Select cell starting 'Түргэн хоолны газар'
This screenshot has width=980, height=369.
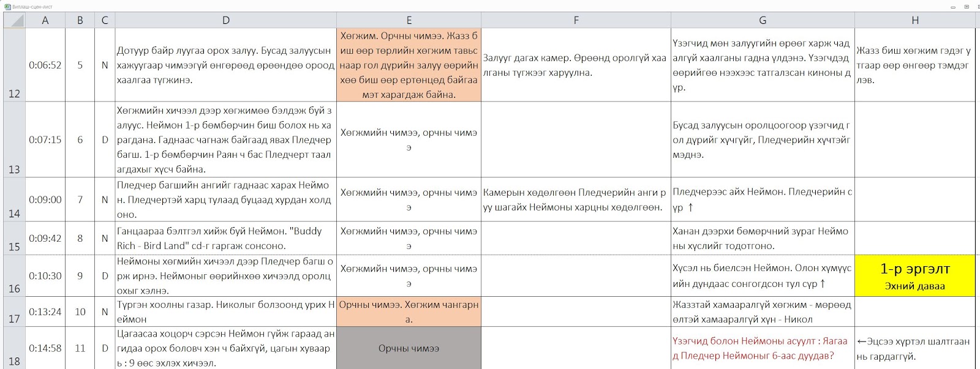pyautogui.click(x=225, y=311)
